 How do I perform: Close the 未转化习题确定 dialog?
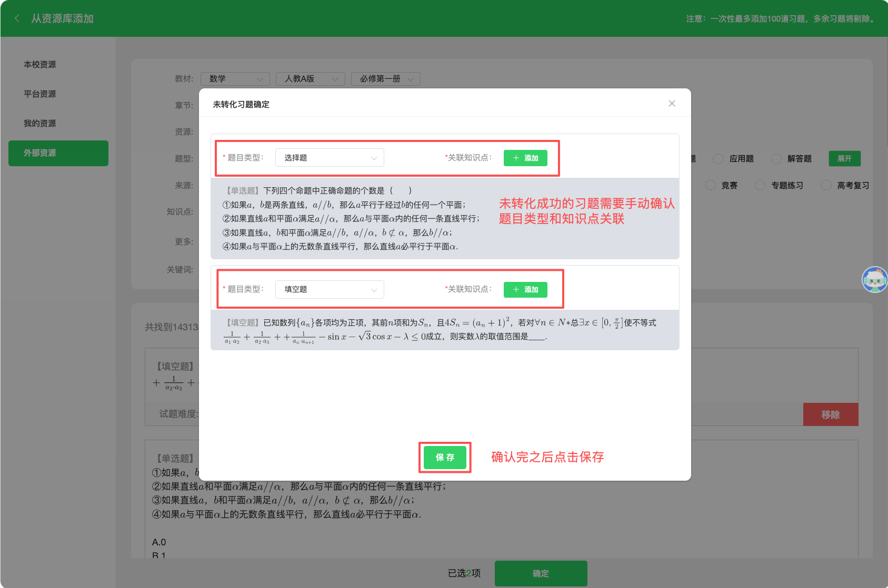pos(672,104)
